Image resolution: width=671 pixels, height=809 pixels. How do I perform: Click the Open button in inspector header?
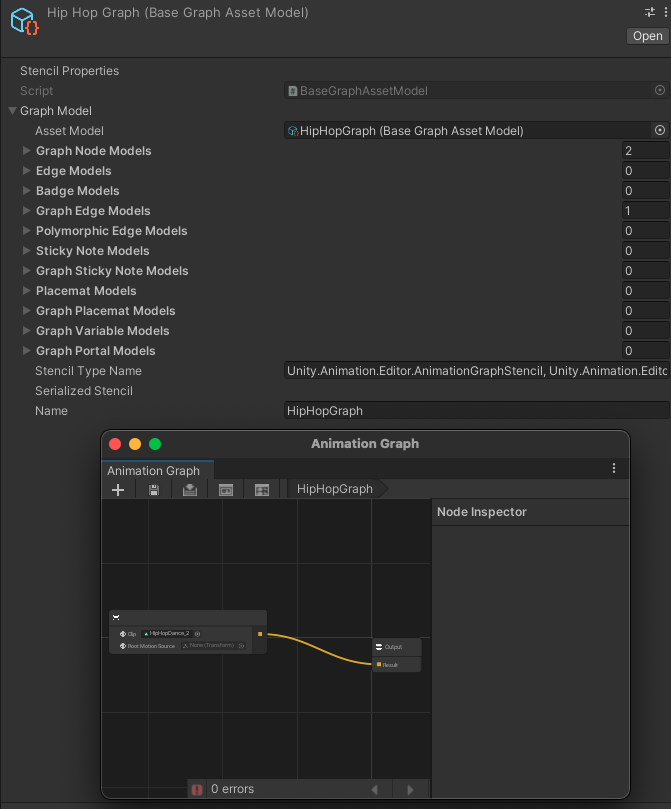coord(647,36)
